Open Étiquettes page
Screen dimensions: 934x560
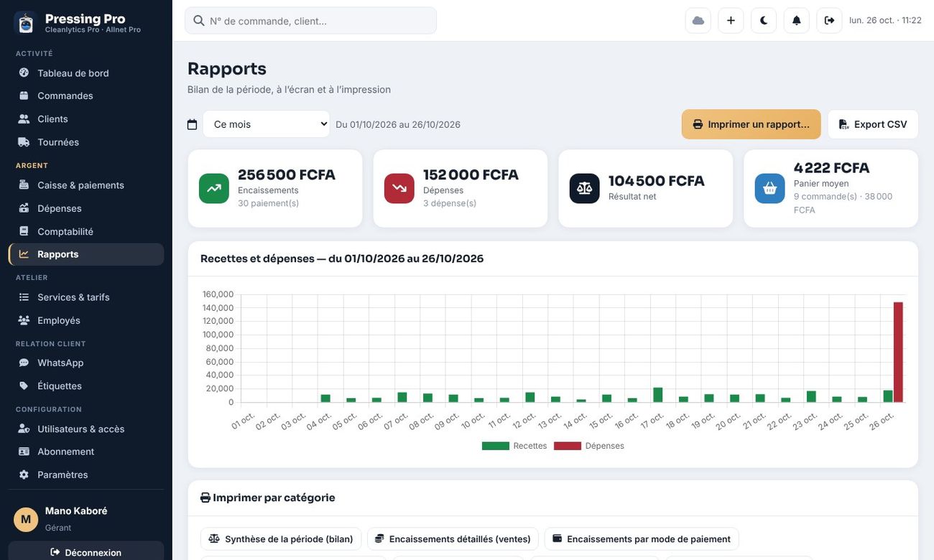coord(86,386)
